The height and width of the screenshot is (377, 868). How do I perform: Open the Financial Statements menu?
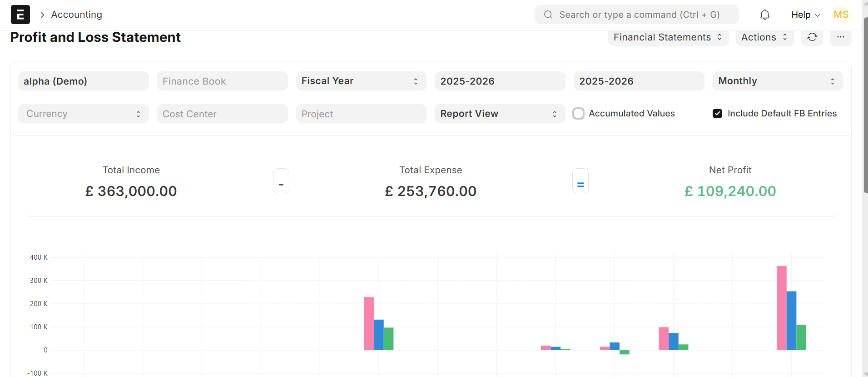coord(668,37)
